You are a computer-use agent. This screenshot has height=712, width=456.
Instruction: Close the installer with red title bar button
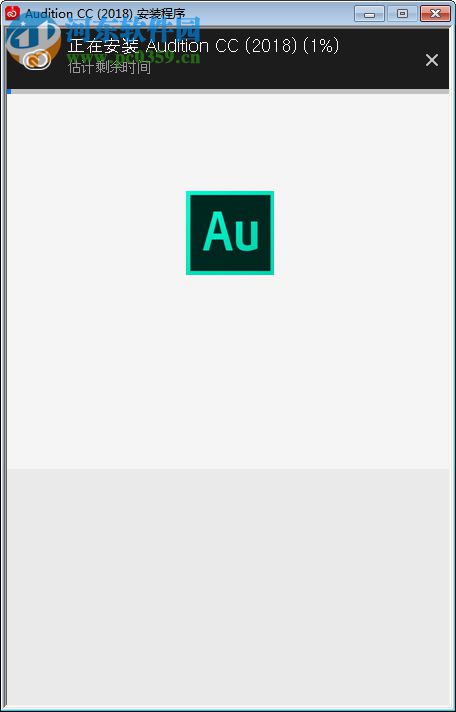tap(435, 14)
